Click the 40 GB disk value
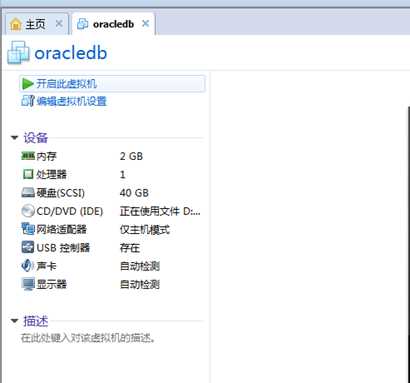Screen dimensions: 410x383 [x=134, y=193]
